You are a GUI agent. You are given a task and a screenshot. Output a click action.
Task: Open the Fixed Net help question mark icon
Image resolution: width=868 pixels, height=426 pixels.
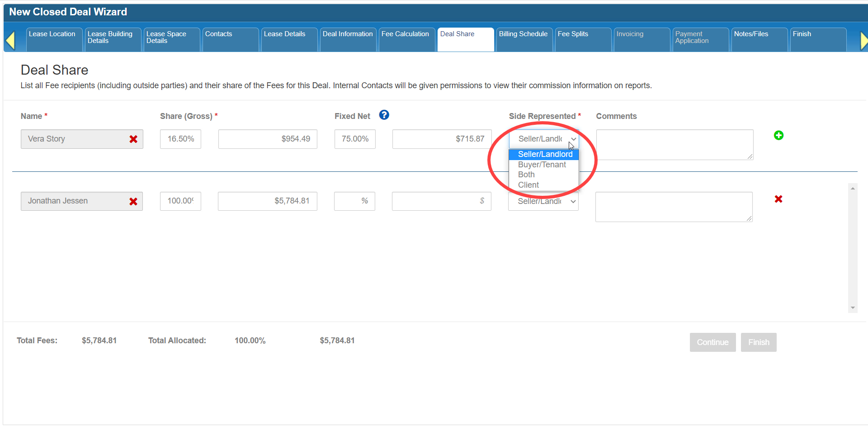(384, 115)
